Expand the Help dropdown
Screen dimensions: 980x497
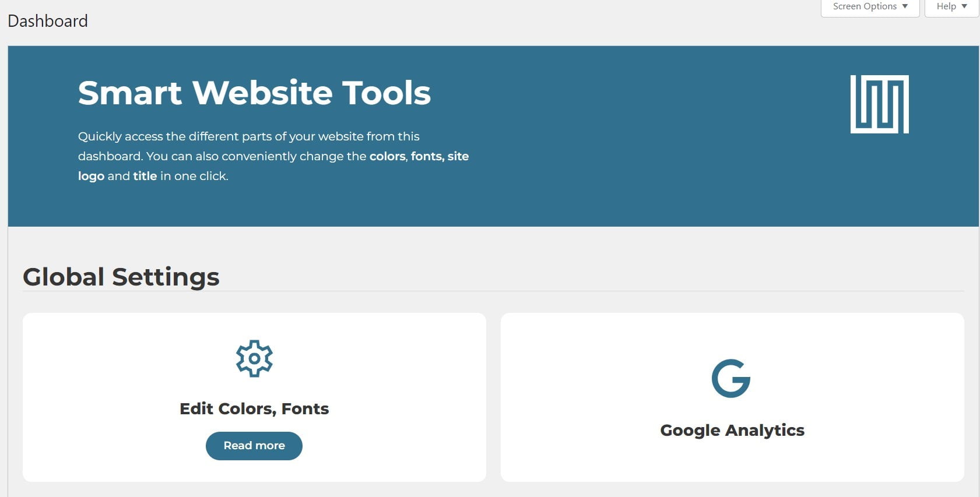(951, 7)
